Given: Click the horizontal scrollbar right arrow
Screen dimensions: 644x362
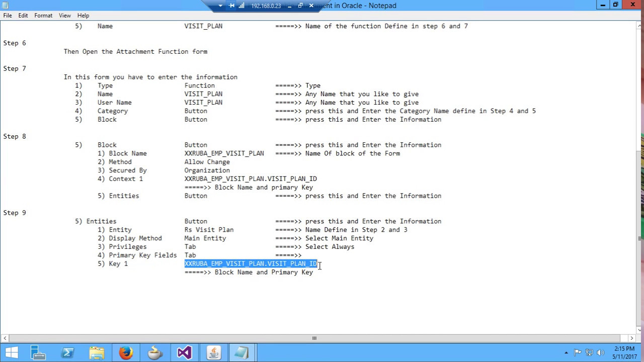Looking at the screenshot, I should (x=631, y=338).
